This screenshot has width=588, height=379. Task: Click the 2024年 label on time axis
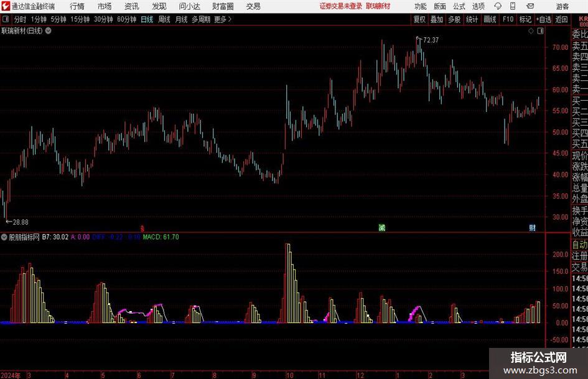11,375
